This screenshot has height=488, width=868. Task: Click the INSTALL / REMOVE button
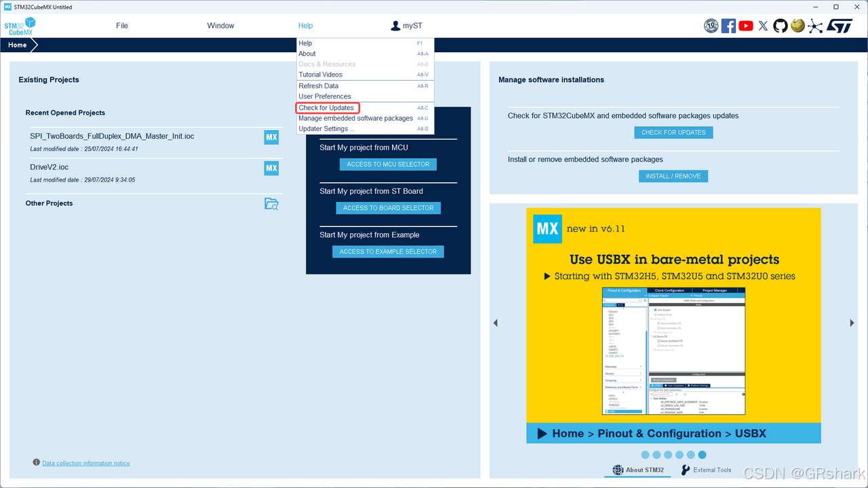(673, 176)
